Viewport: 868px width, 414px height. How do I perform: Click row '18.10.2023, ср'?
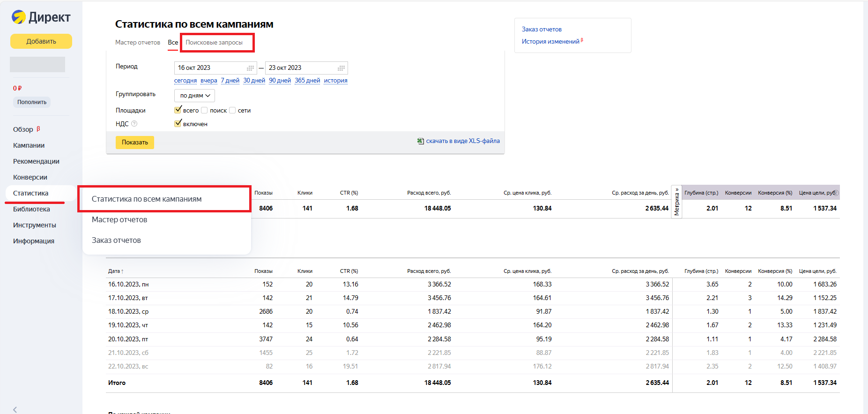coord(473,311)
